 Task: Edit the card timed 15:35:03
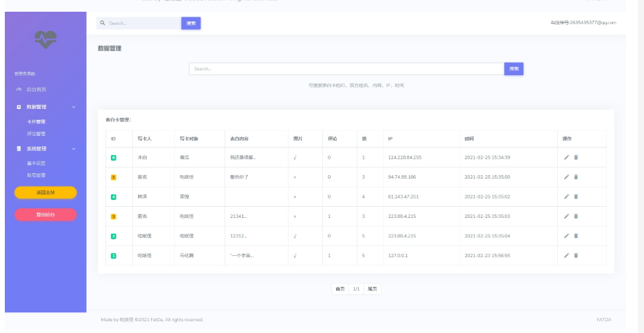(566, 216)
